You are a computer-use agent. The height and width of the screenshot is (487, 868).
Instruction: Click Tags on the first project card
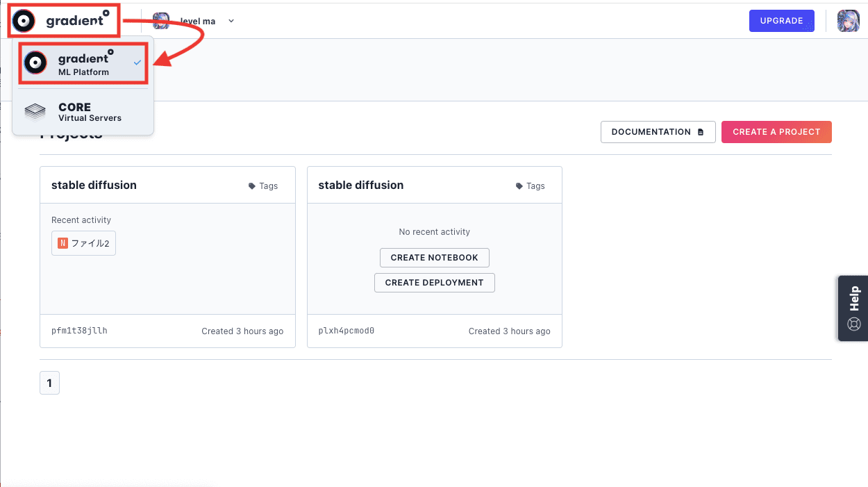pyautogui.click(x=263, y=186)
